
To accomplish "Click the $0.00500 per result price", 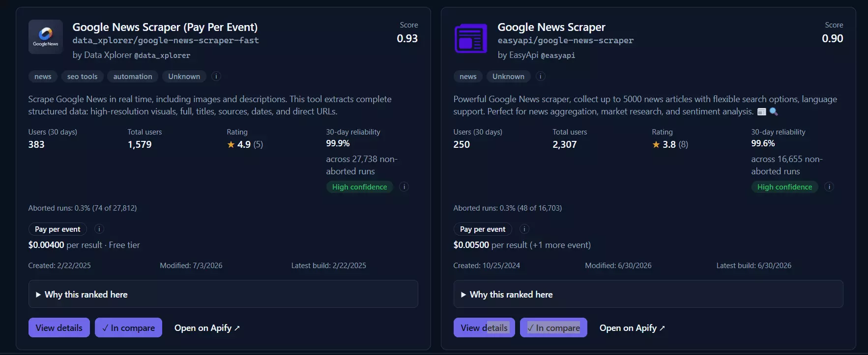I will tap(491, 245).
